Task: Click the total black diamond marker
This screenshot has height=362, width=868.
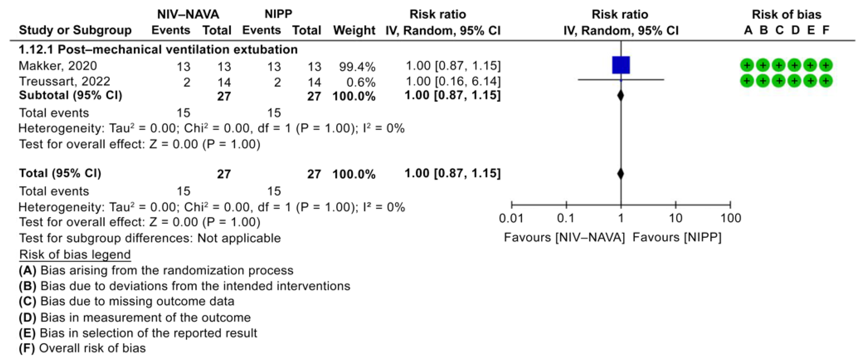Action: pyautogui.click(x=621, y=174)
